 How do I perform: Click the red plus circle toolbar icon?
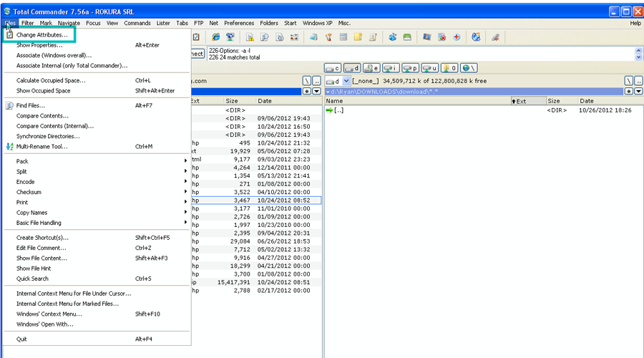pyautogui.click(x=457, y=37)
